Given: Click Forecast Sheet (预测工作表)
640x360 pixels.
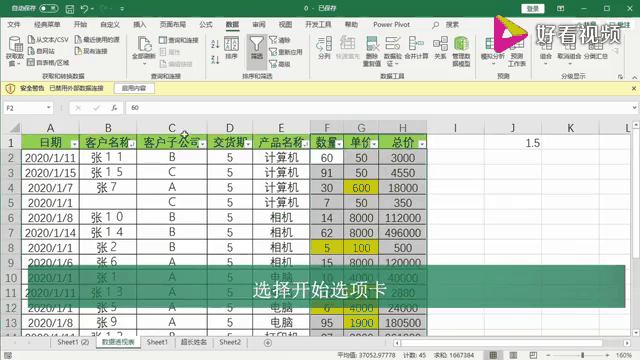Looking at the screenshot, I should click(x=517, y=53).
